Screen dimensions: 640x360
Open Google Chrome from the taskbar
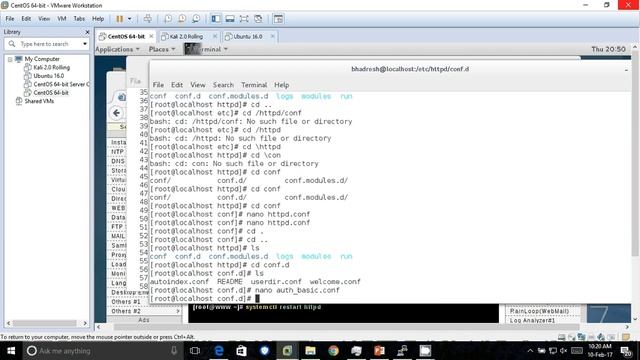(x=333, y=351)
